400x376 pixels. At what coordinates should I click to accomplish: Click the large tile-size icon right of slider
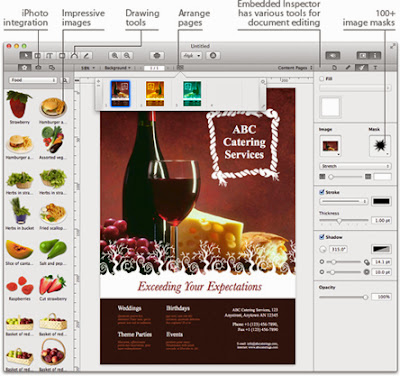[x=368, y=176]
